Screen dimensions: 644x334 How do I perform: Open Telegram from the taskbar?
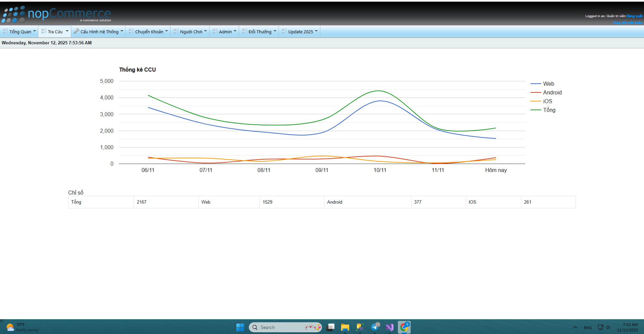[375, 327]
